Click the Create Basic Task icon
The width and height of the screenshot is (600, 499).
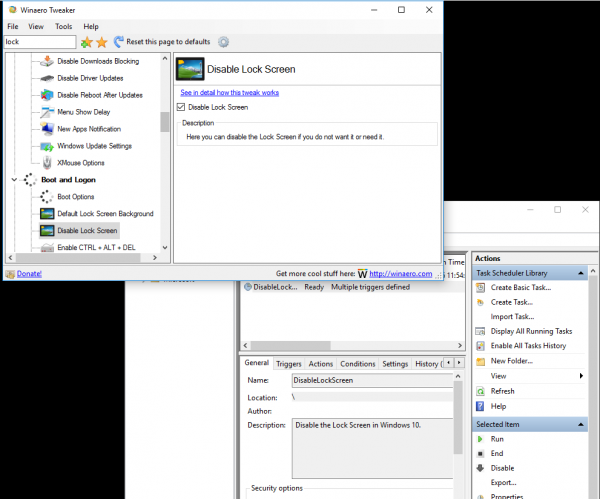pyautogui.click(x=480, y=287)
